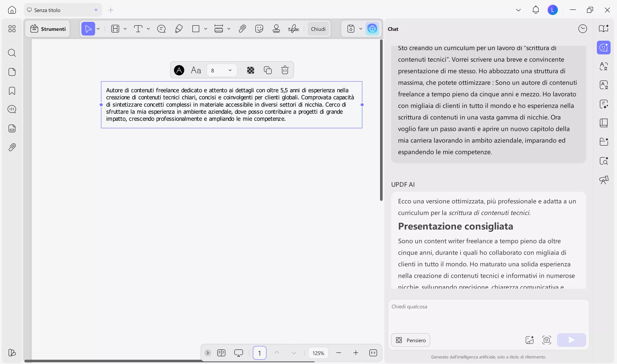
Task: Expand the rectangle shape dropdown arrow
Action: click(x=206, y=29)
